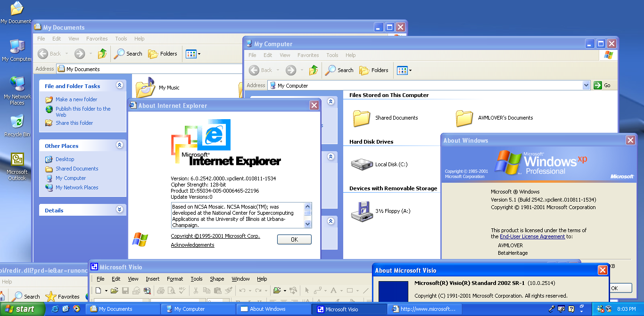The height and width of the screenshot is (316, 644).
Task: Select the Rectangle tool in Visio
Action: pyautogui.click(x=350, y=291)
